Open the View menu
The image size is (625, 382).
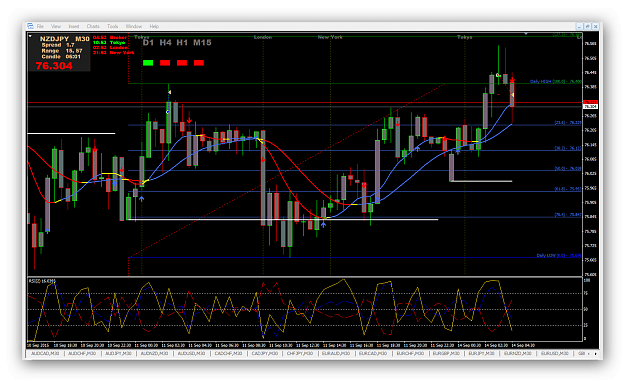[56, 26]
